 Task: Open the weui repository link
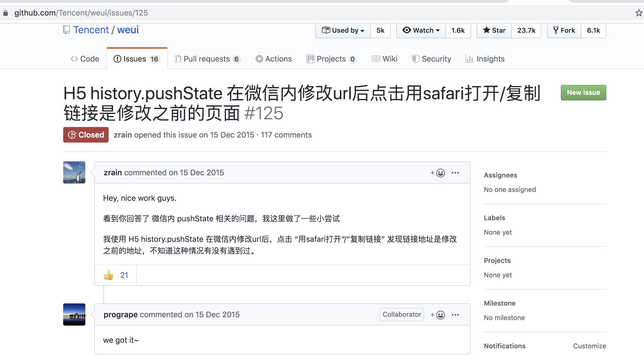point(128,30)
